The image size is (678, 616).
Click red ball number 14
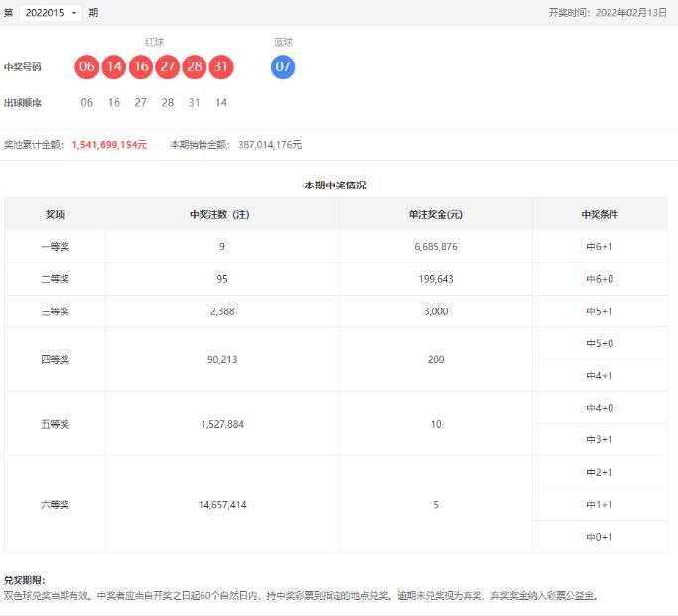[114, 67]
